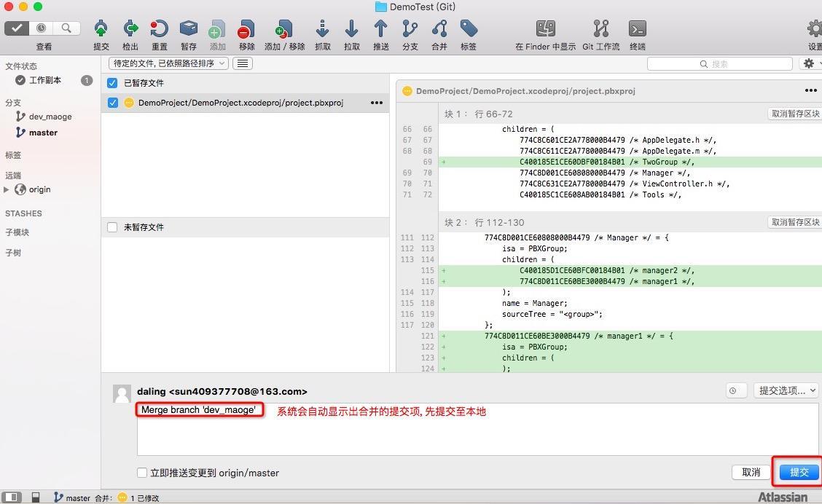Screen dimensions: 822x504
Task: Unstage hunk 2 (取消暂存区块) button
Action: pyautogui.click(x=795, y=222)
